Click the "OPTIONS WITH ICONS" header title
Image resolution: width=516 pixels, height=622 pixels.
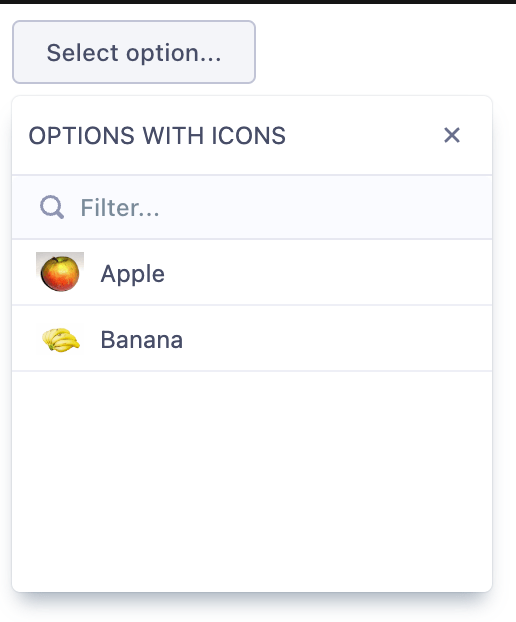click(x=157, y=136)
